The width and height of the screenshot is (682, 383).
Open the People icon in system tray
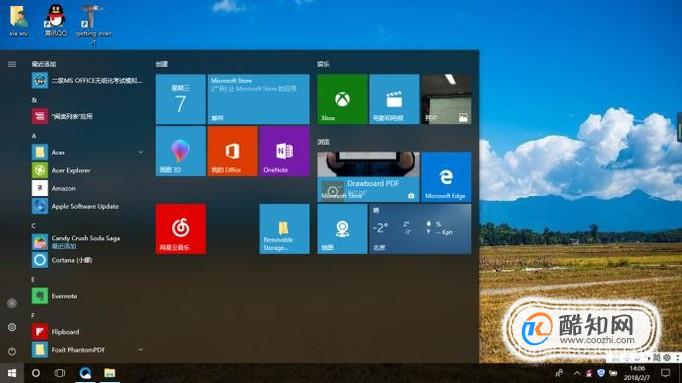click(559, 373)
